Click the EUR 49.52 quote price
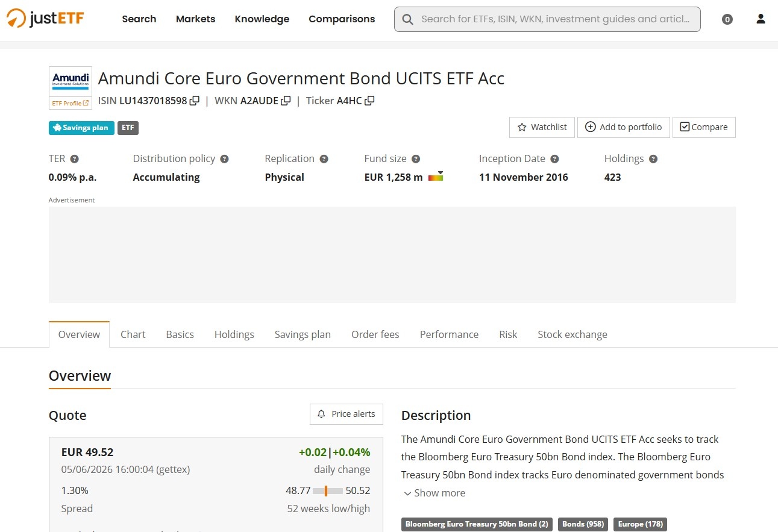This screenshot has width=778, height=532. pos(87,452)
